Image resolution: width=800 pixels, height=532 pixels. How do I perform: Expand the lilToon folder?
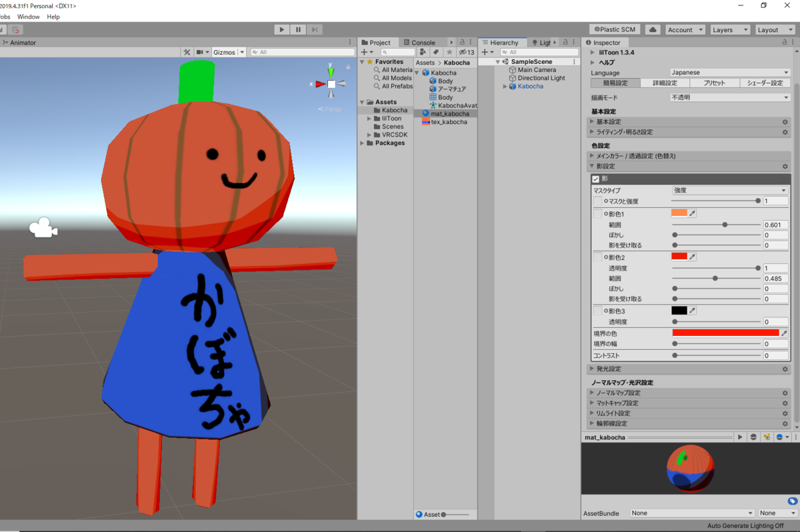tap(370, 119)
